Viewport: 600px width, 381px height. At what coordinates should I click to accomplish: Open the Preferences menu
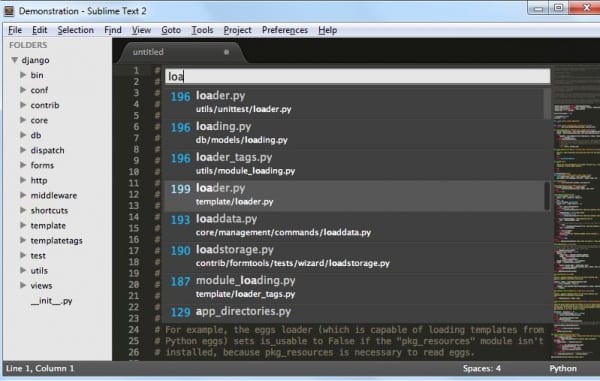point(285,30)
